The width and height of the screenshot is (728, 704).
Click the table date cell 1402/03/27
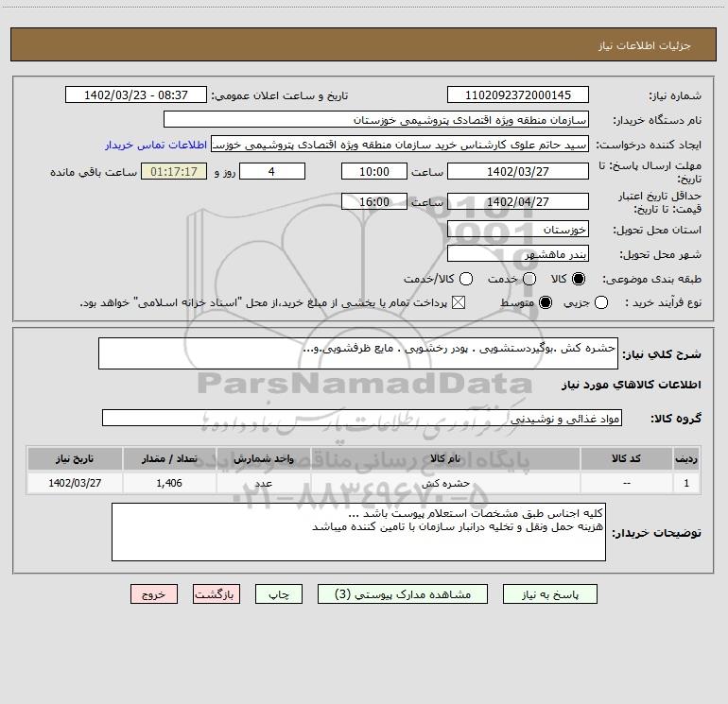pyautogui.click(x=75, y=483)
